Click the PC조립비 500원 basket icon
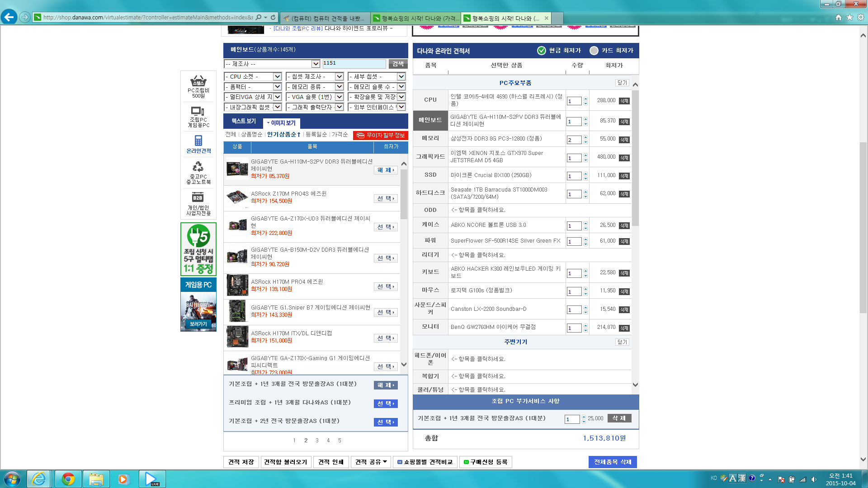 coord(198,82)
